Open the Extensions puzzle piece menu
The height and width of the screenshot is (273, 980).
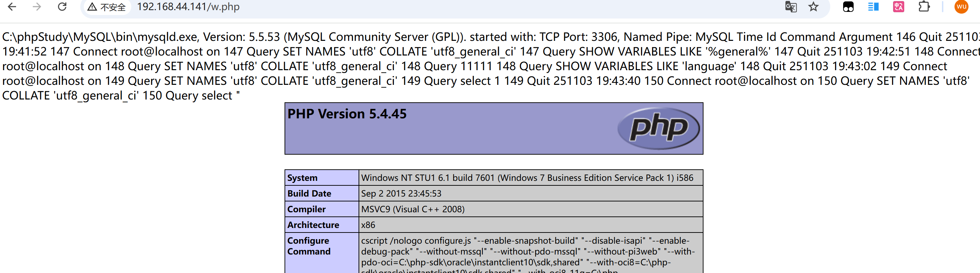(924, 7)
